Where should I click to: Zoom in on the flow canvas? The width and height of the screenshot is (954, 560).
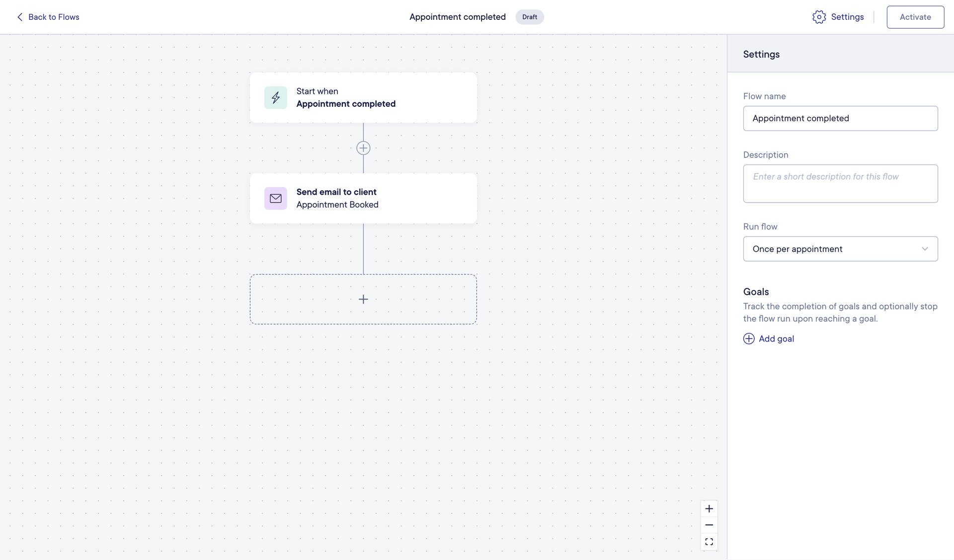[709, 508]
